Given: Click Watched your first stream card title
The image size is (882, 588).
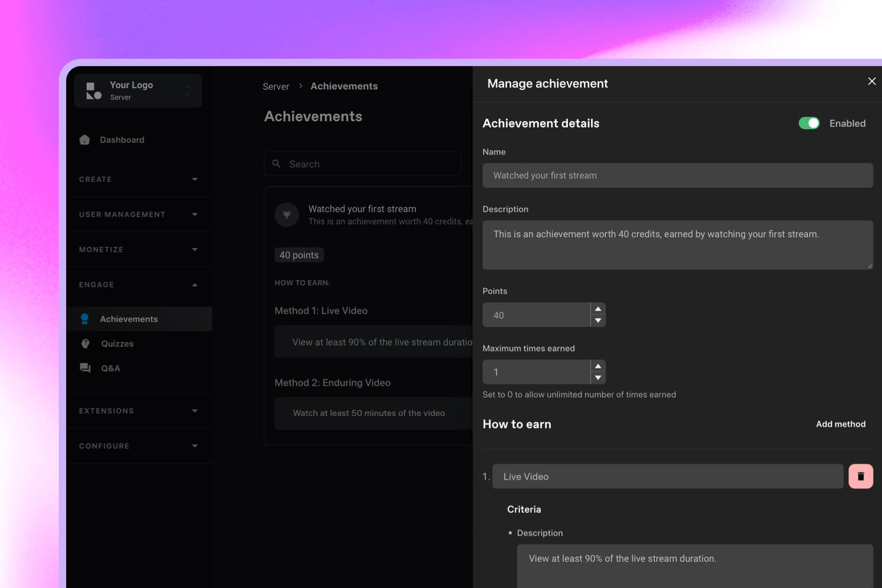Looking at the screenshot, I should pos(362,209).
